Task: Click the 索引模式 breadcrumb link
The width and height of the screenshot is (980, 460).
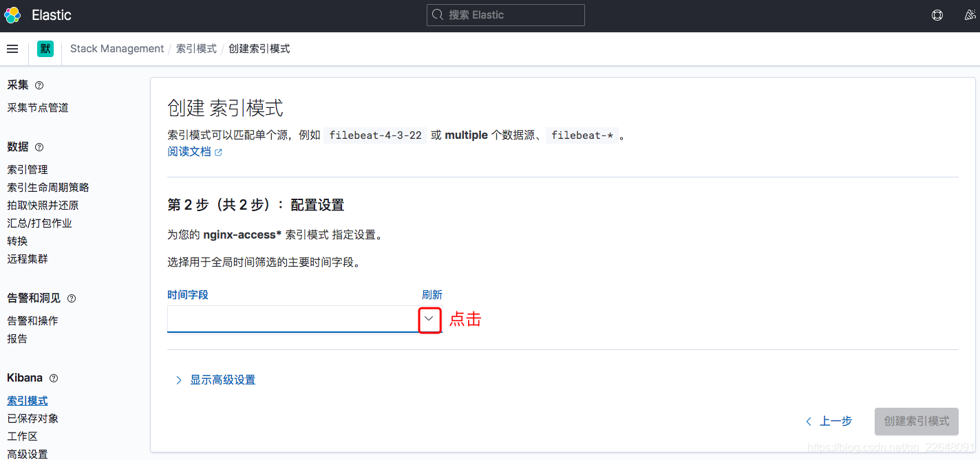Action: (x=196, y=48)
